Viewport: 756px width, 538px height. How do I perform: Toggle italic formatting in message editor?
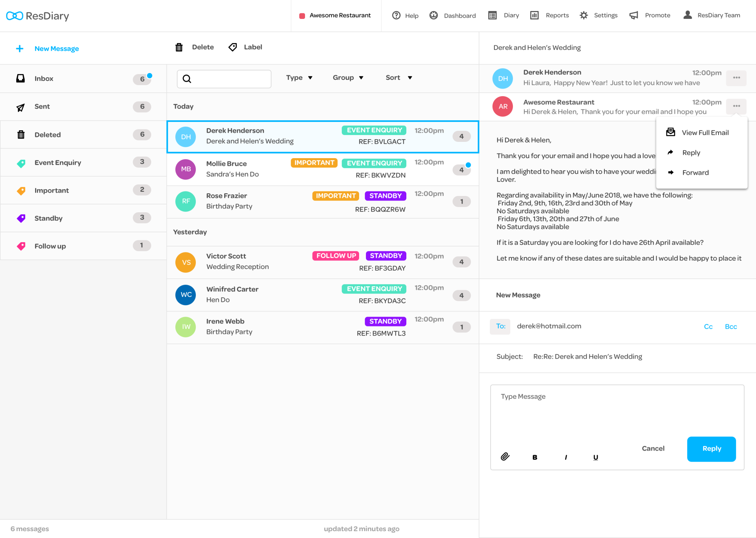pos(566,457)
